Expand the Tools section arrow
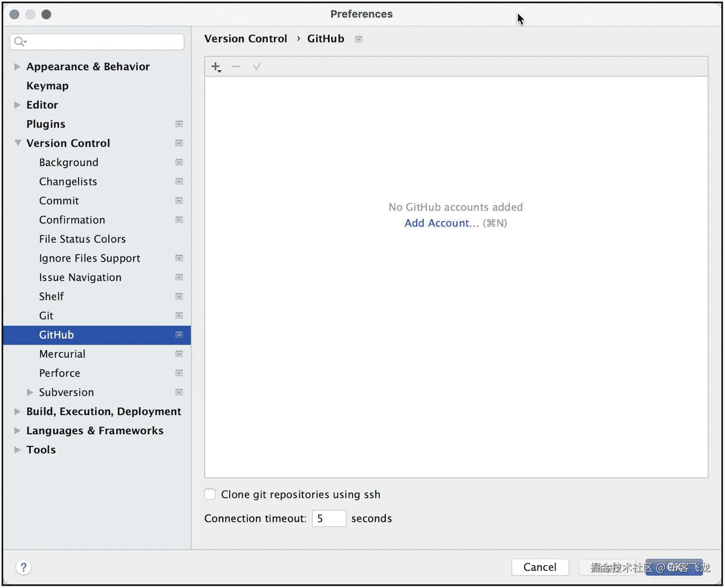 (x=17, y=450)
